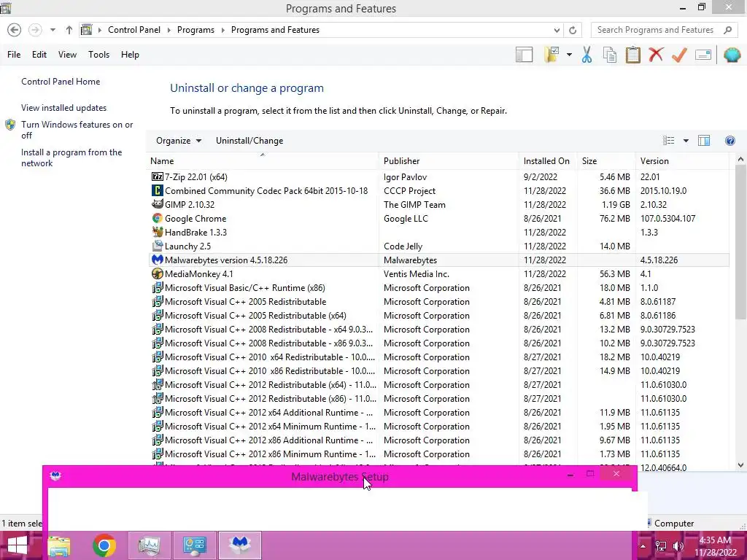Image resolution: width=747 pixels, height=560 pixels.
Task: Click the Up one level arrow
Action: click(69, 30)
